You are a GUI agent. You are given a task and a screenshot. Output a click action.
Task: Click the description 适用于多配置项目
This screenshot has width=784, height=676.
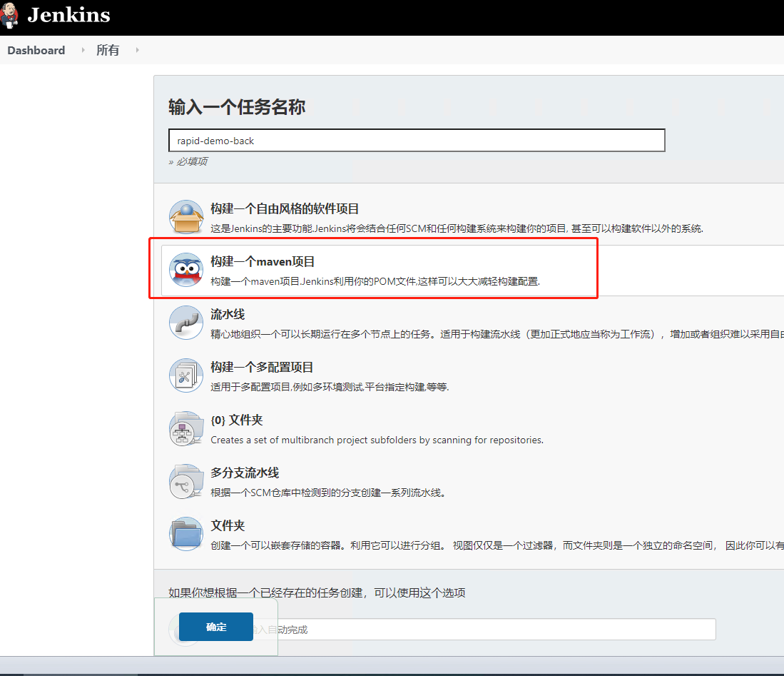[330, 387]
